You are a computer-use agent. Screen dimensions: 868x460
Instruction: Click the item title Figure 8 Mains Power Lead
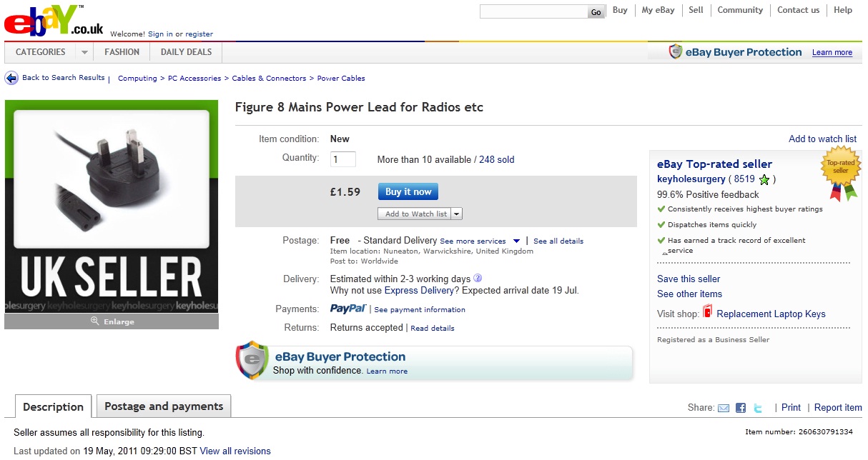pyautogui.click(x=359, y=107)
